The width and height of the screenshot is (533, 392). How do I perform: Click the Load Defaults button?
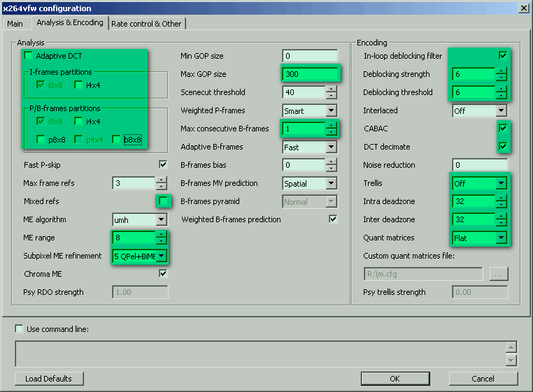point(49,379)
